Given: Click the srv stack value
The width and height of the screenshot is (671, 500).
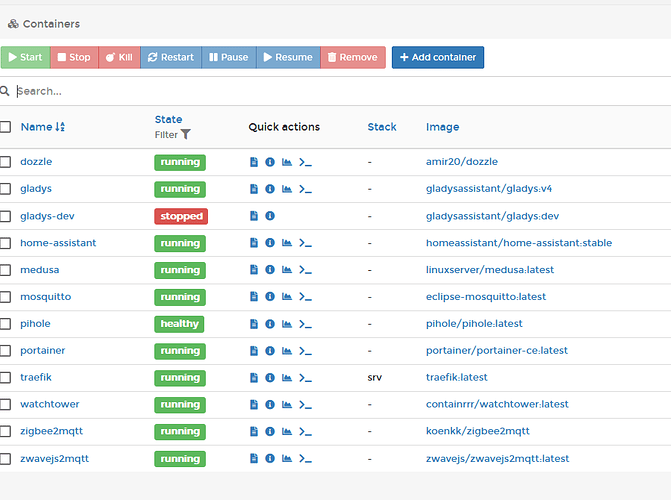Looking at the screenshot, I should click(x=374, y=378).
